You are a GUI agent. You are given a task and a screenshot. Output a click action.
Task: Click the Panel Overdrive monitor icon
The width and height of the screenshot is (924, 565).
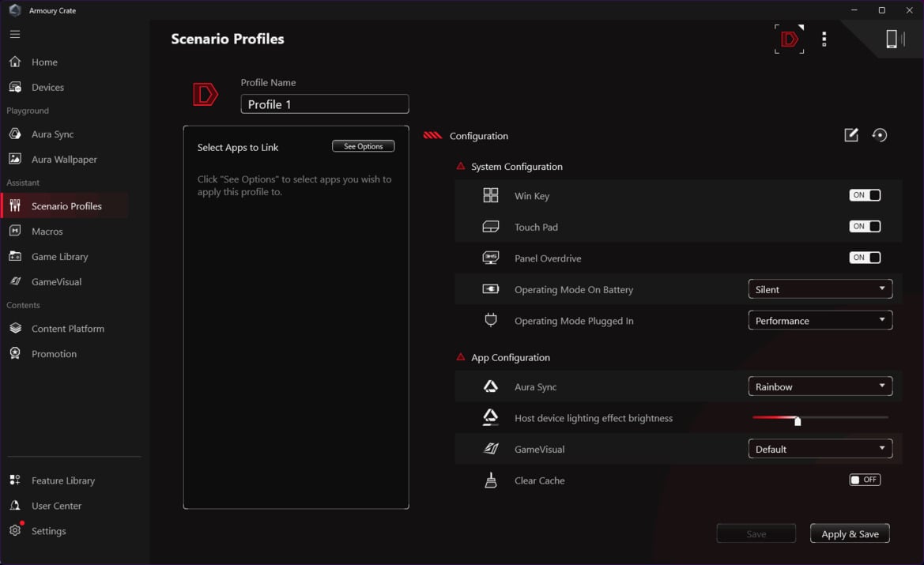[490, 258]
